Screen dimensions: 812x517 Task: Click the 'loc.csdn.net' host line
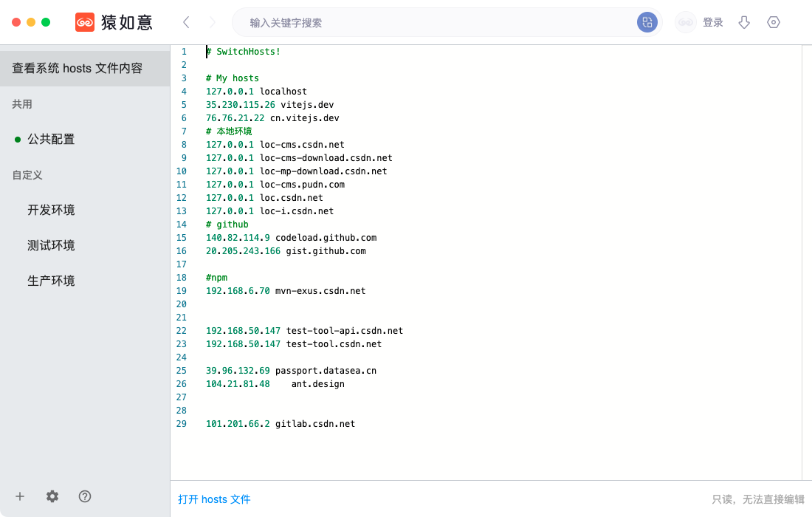[292, 198]
